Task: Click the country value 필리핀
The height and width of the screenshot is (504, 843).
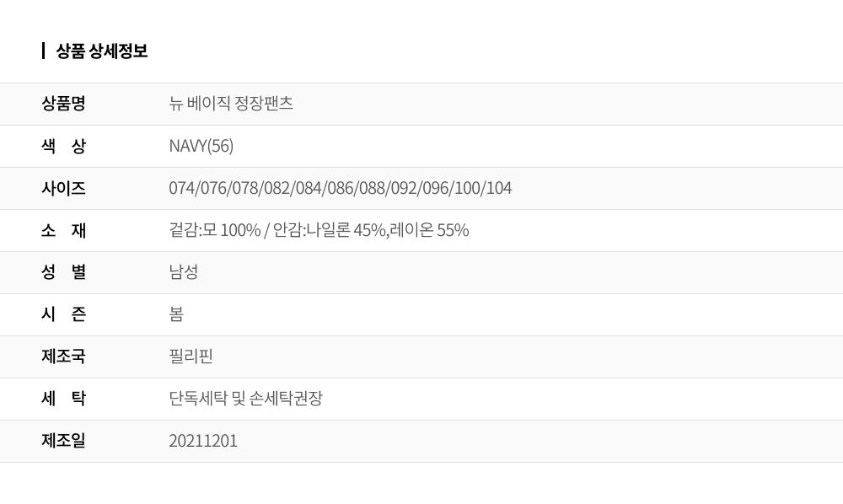Action: tap(191, 357)
